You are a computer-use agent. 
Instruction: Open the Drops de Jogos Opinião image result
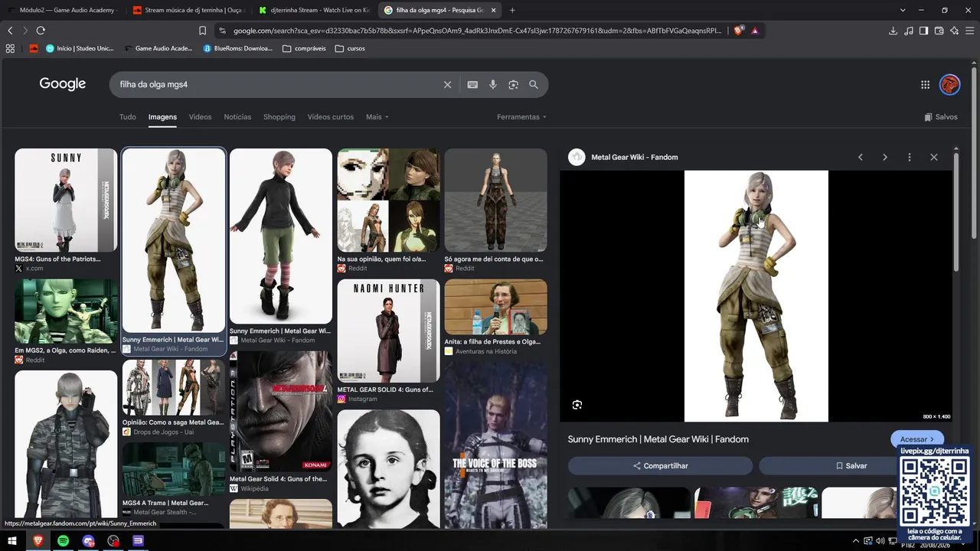coord(174,388)
